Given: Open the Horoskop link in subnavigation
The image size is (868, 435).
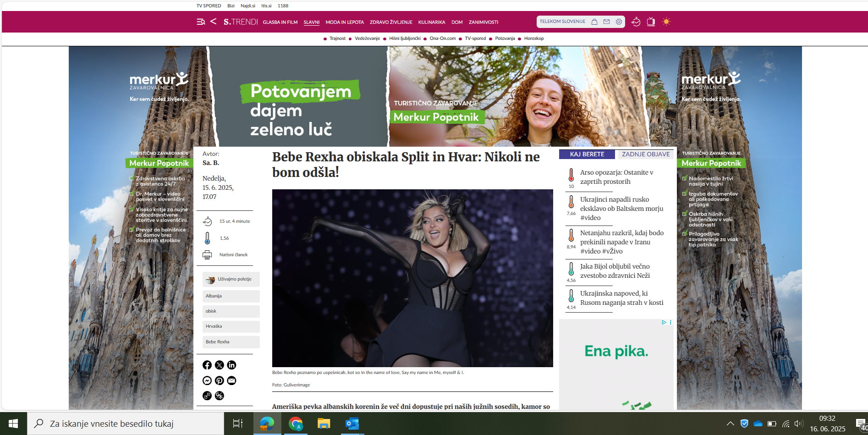Looking at the screenshot, I should pyautogui.click(x=533, y=39).
